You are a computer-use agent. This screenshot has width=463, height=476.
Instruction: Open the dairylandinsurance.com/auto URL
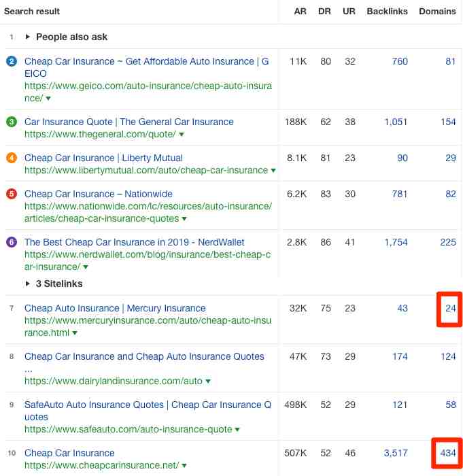(x=114, y=381)
